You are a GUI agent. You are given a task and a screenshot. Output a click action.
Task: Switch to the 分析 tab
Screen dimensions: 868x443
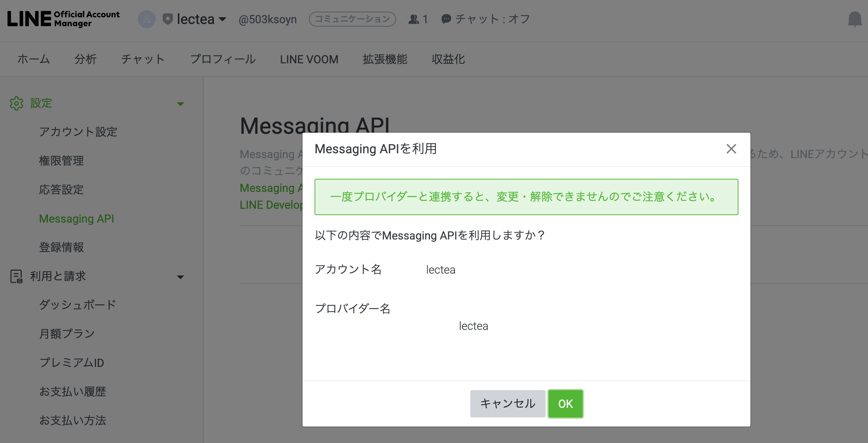[x=85, y=59]
